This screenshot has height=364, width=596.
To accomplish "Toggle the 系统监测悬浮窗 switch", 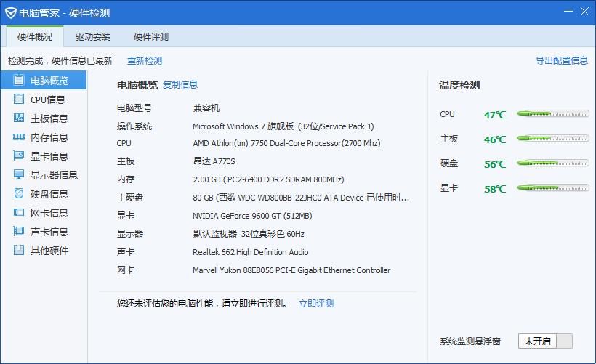I will 545,341.
